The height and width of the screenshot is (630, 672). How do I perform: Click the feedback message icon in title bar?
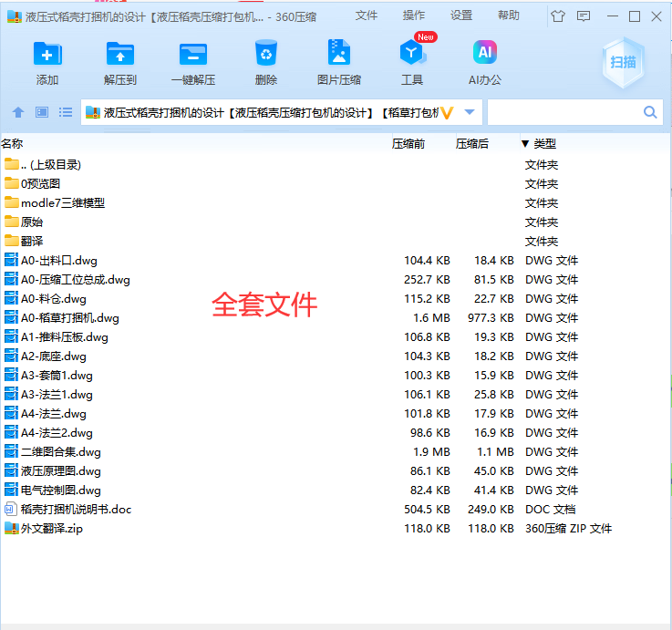584,16
